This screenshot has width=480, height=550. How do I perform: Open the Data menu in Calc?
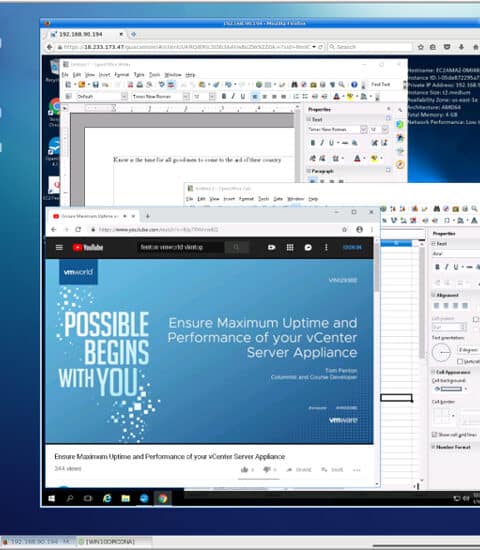point(278,199)
